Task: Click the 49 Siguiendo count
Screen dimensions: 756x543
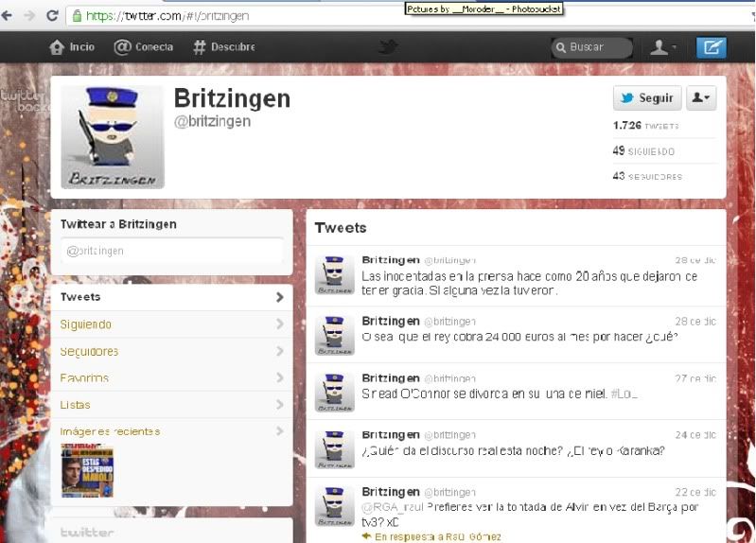Action: [x=643, y=151]
